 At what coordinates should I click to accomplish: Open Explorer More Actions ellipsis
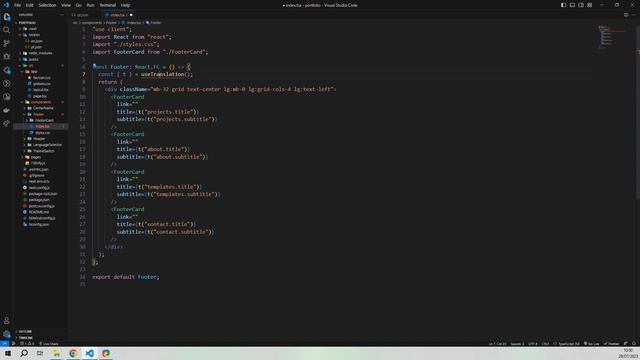click(x=62, y=15)
